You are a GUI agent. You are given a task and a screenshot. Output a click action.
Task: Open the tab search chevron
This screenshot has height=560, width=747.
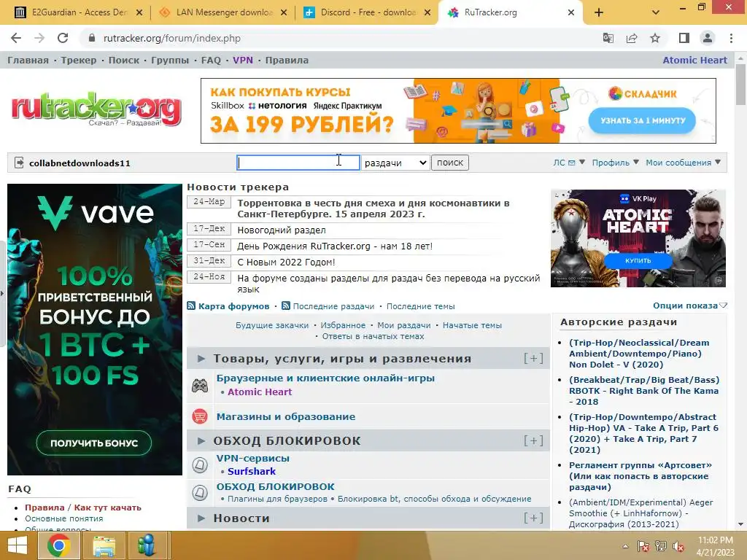tap(656, 12)
